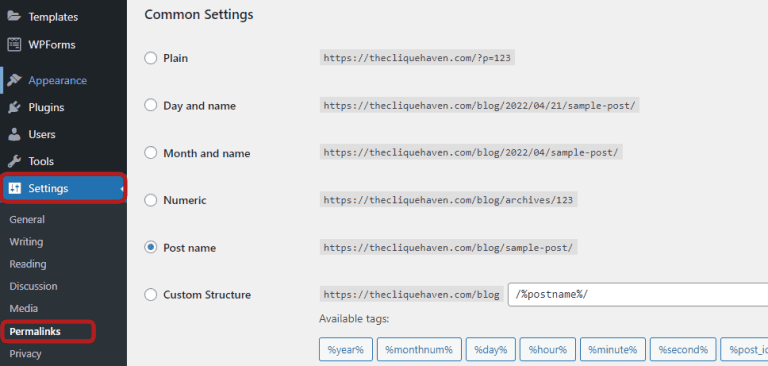Open Privacy settings submenu
768x366 pixels.
(x=25, y=354)
